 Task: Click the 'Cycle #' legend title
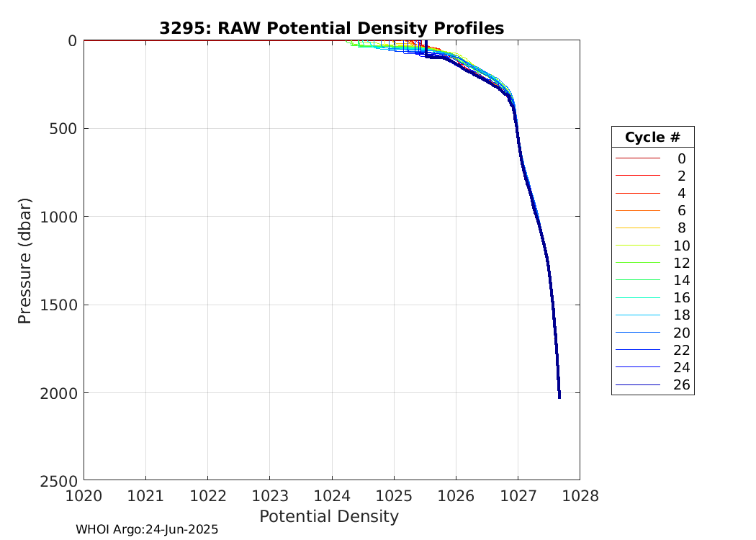point(652,138)
